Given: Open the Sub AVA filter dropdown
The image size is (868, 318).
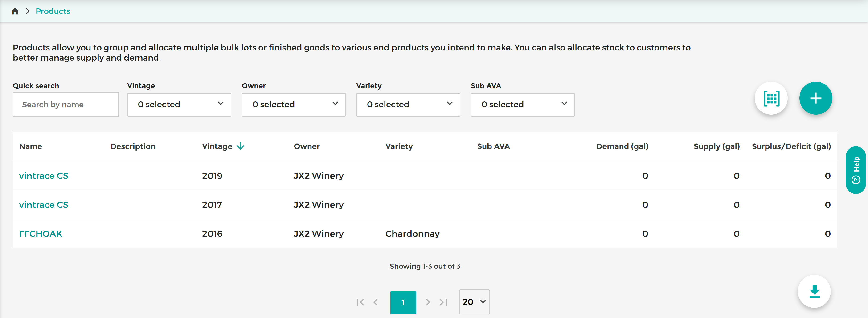Looking at the screenshot, I should coord(522,105).
